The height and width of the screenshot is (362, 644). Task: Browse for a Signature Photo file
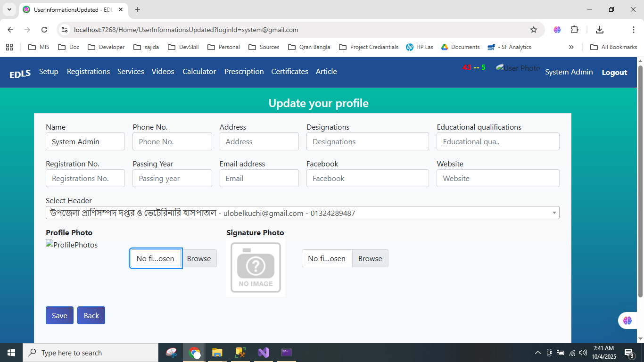point(370,258)
